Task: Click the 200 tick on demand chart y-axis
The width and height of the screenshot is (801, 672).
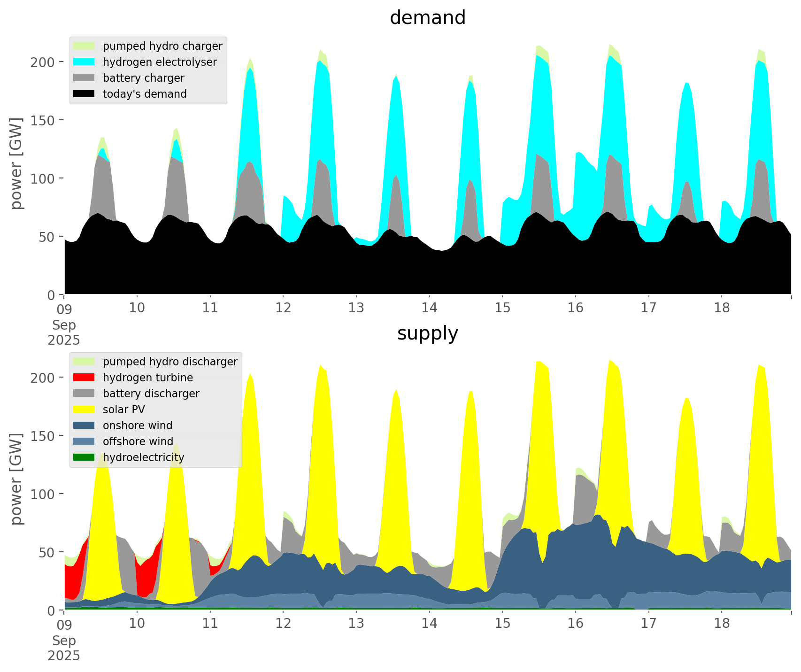Action: [43, 62]
